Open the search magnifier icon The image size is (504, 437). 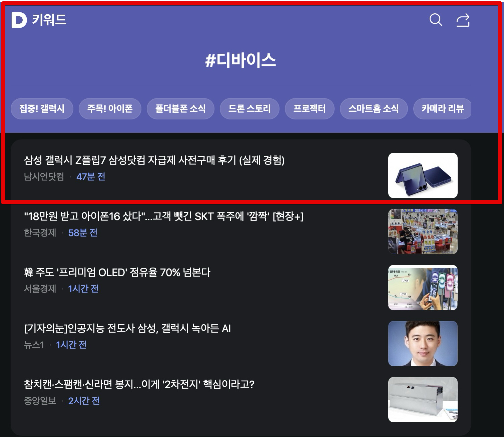[436, 20]
